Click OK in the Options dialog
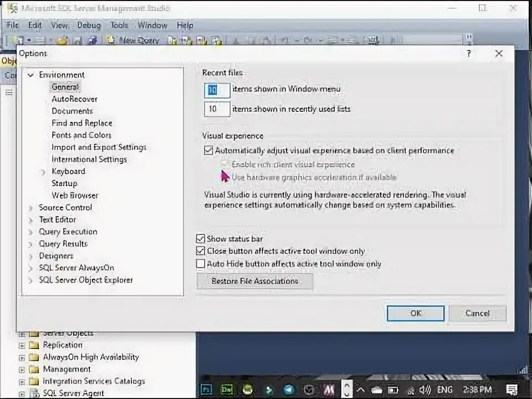532x399 pixels. (x=416, y=313)
